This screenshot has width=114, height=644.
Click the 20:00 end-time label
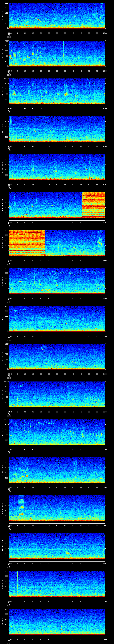click(105, 223)
